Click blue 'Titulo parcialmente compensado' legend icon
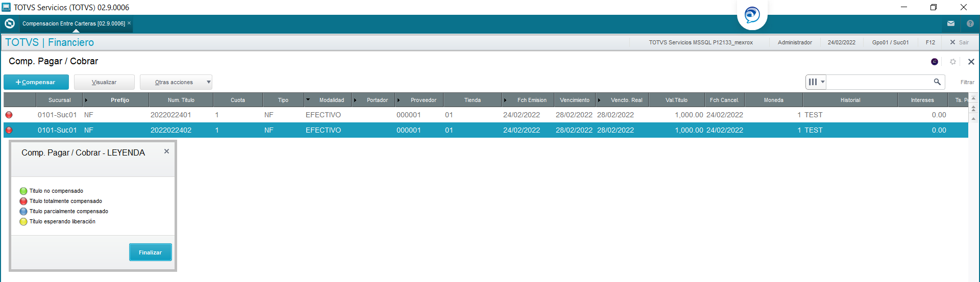Image resolution: width=980 pixels, height=282 pixels. [23, 212]
